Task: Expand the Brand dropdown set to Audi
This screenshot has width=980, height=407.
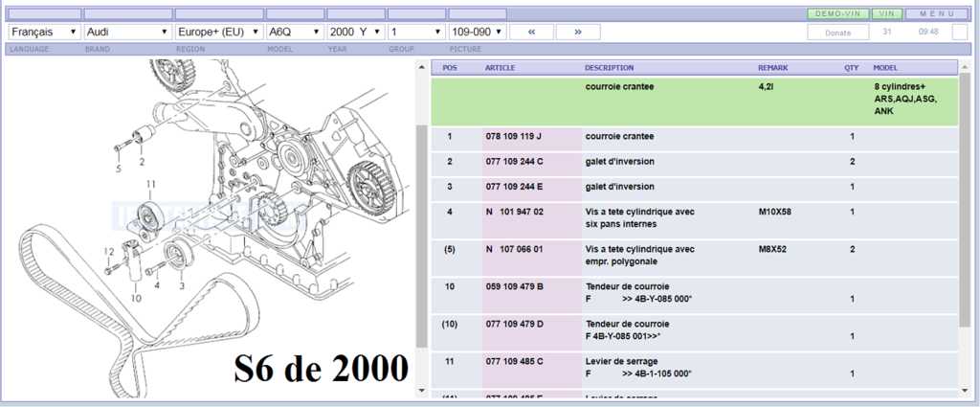Action: [127, 32]
